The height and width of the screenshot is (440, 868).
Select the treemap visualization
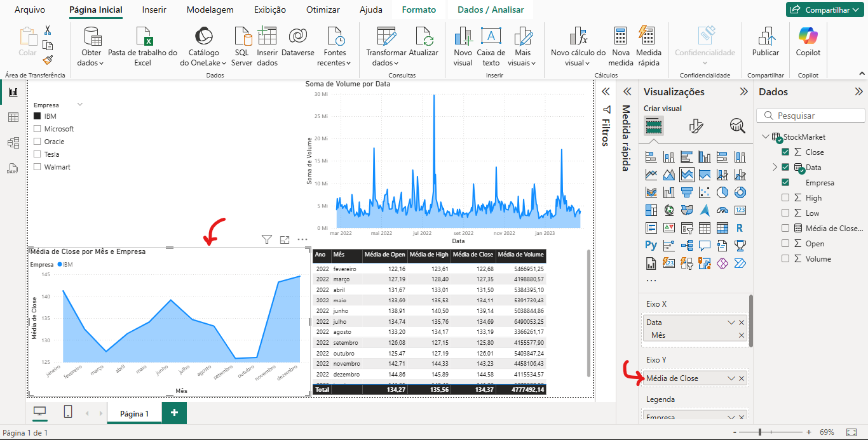tap(651, 210)
